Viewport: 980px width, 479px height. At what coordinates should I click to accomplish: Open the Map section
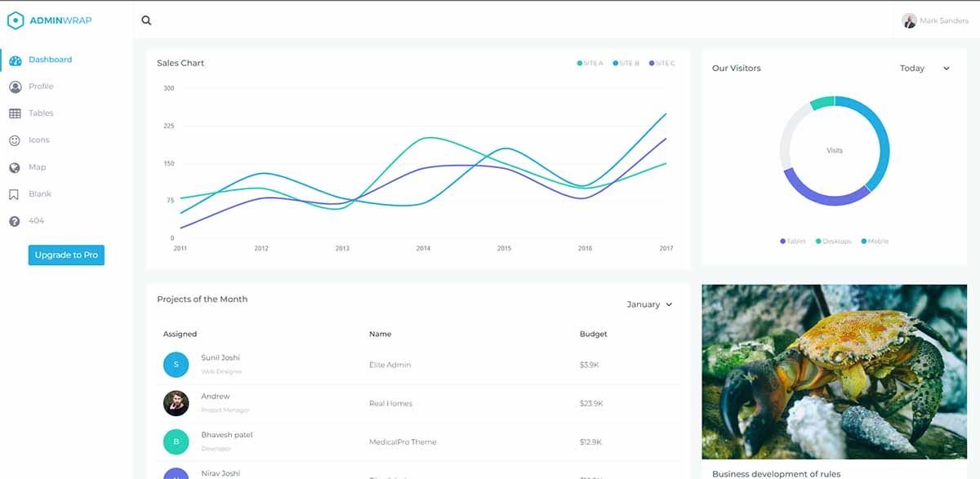(37, 166)
